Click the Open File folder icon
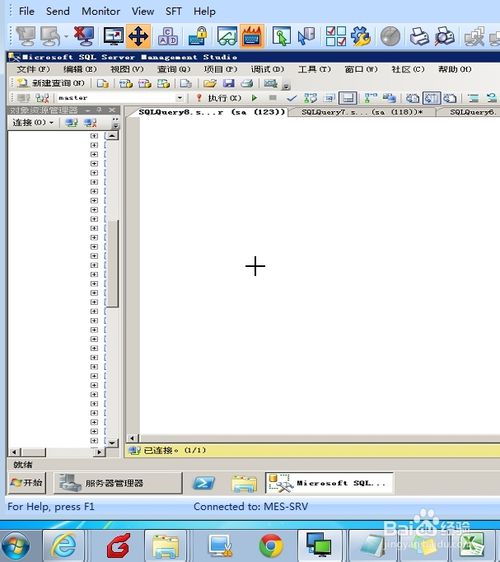 pyautogui.click(x=210, y=84)
